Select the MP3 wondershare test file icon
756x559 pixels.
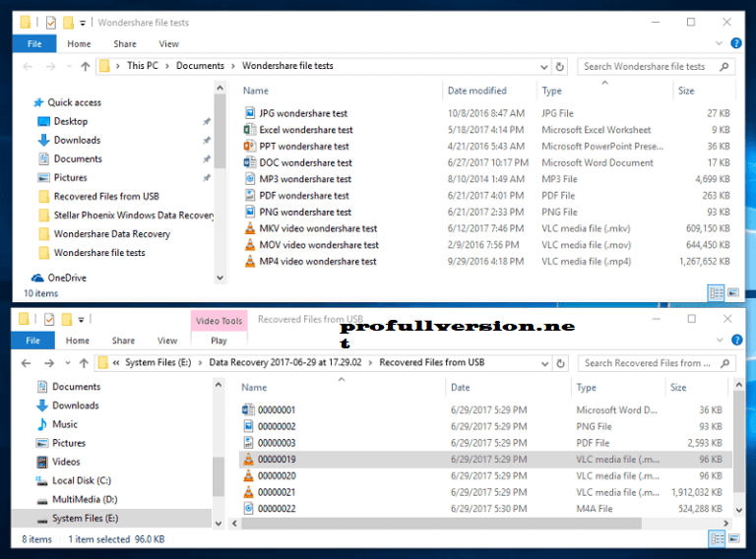(249, 179)
